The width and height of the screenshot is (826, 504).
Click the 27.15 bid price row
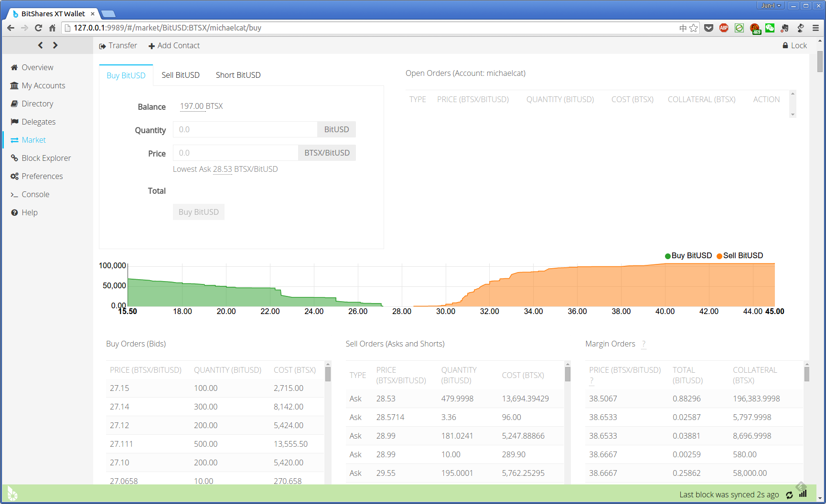(x=215, y=388)
